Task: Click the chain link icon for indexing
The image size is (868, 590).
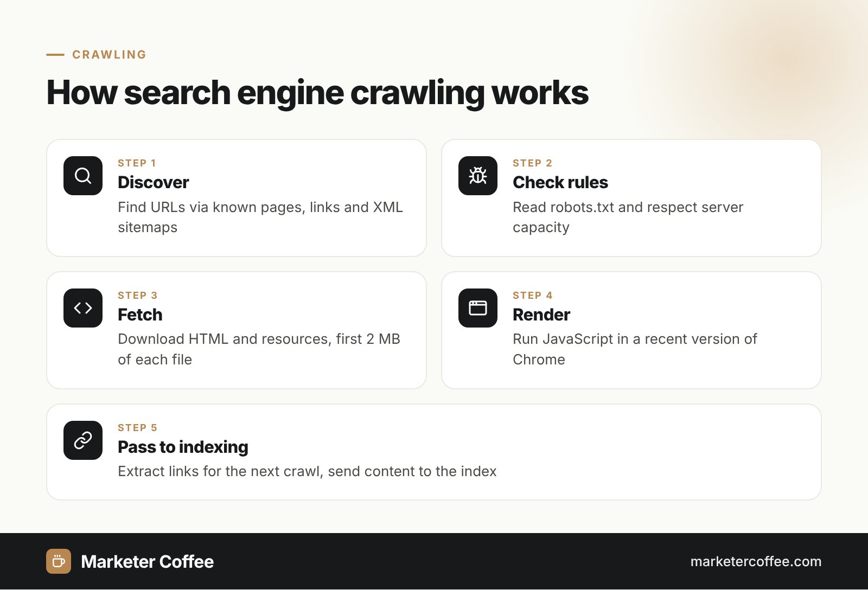Action: [83, 440]
